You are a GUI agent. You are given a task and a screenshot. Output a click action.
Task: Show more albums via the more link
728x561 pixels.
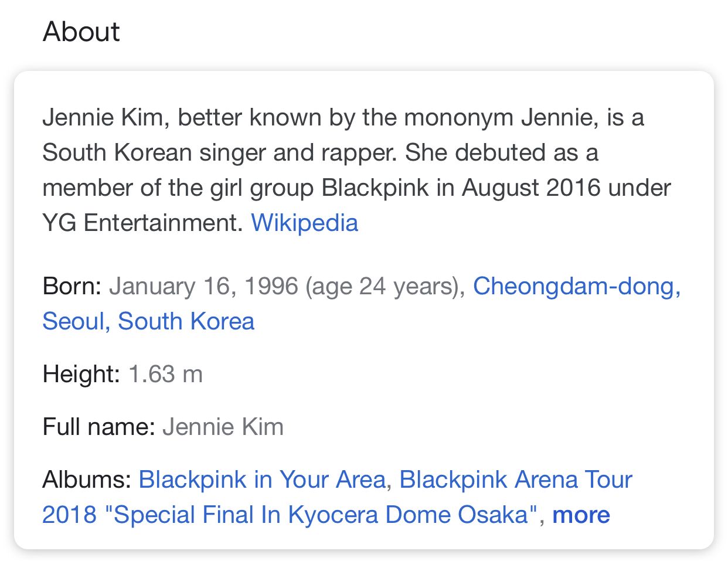coord(581,515)
